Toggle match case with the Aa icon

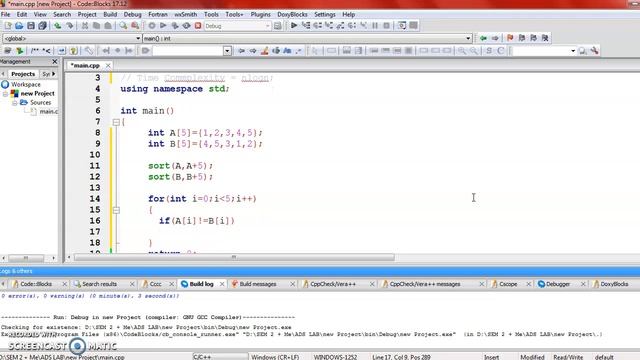[287, 51]
